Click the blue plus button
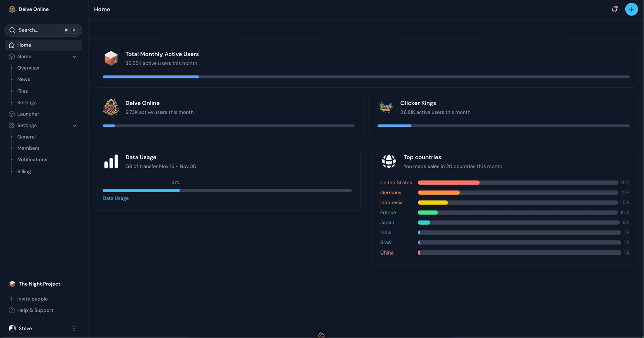Screen dimensions: 644x338 pyautogui.click(x=631, y=9)
